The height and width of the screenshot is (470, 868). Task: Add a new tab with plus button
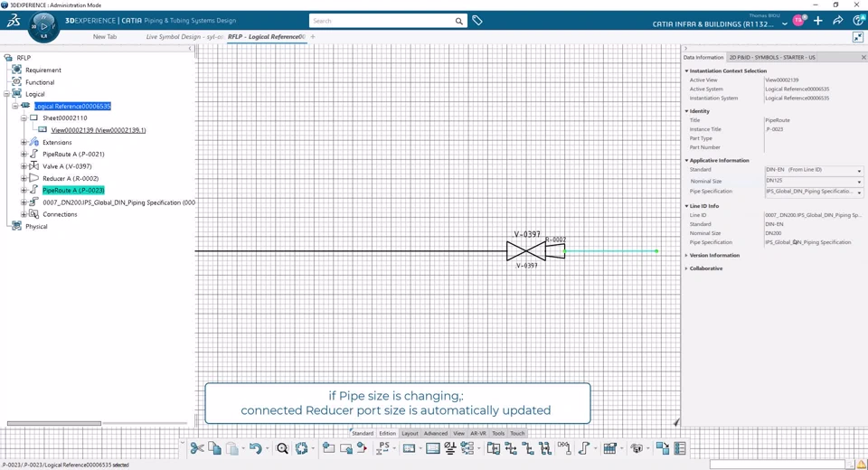click(313, 36)
